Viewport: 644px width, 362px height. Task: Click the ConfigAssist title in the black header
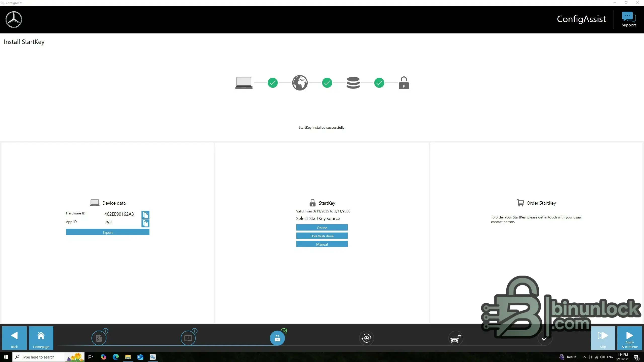pyautogui.click(x=581, y=19)
